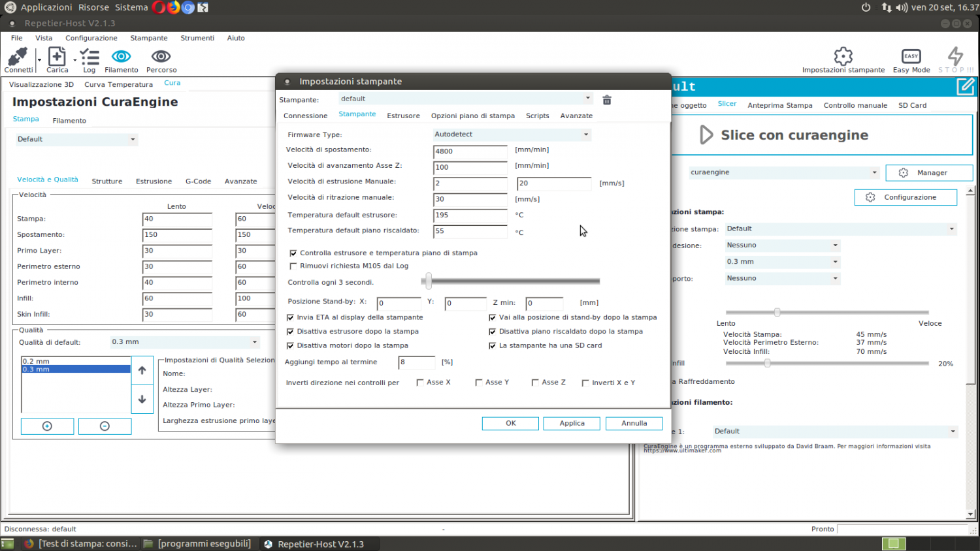980x551 pixels.
Task: Toggle the Log icon
Action: pos(90,56)
